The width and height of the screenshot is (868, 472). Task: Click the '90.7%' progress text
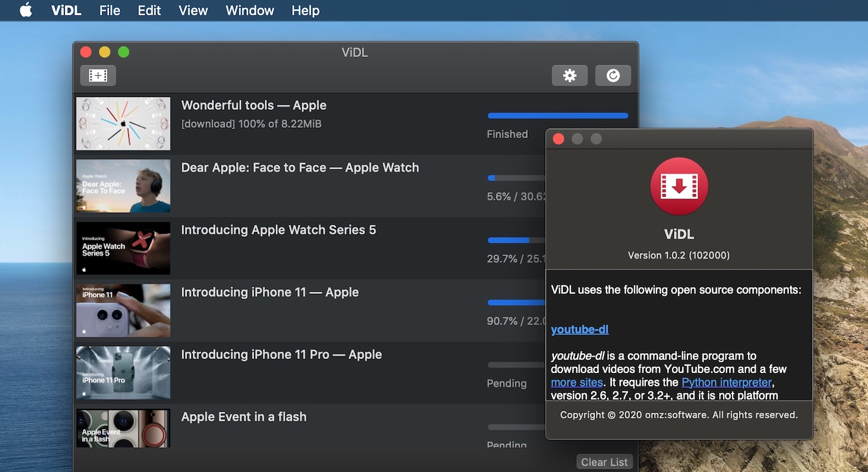[502, 321]
